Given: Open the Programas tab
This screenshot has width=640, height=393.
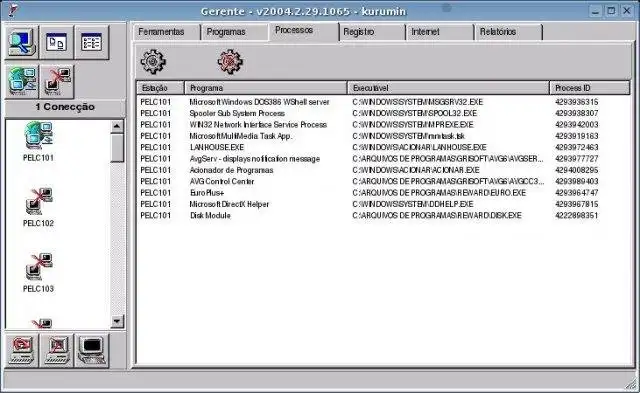Looking at the screenshot, I should (x=235, y=32).
